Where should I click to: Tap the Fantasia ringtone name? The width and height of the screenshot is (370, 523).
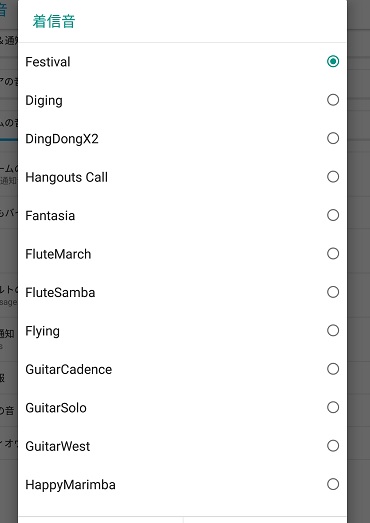pos(50,216)
